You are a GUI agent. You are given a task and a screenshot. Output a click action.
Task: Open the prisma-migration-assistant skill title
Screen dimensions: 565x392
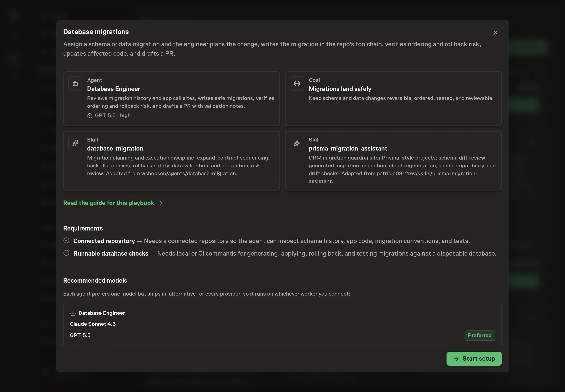348,148
